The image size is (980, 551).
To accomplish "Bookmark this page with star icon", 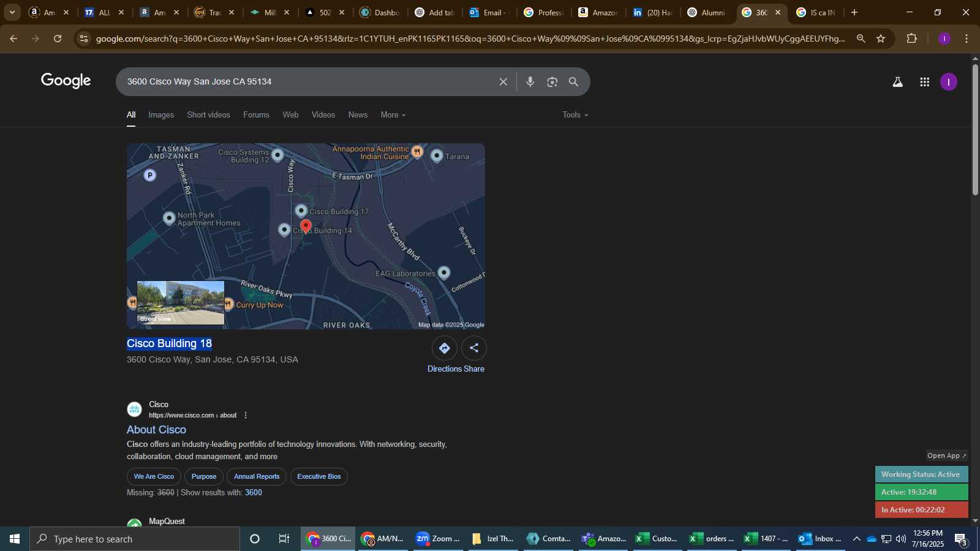I will click(x=881, y=39).
